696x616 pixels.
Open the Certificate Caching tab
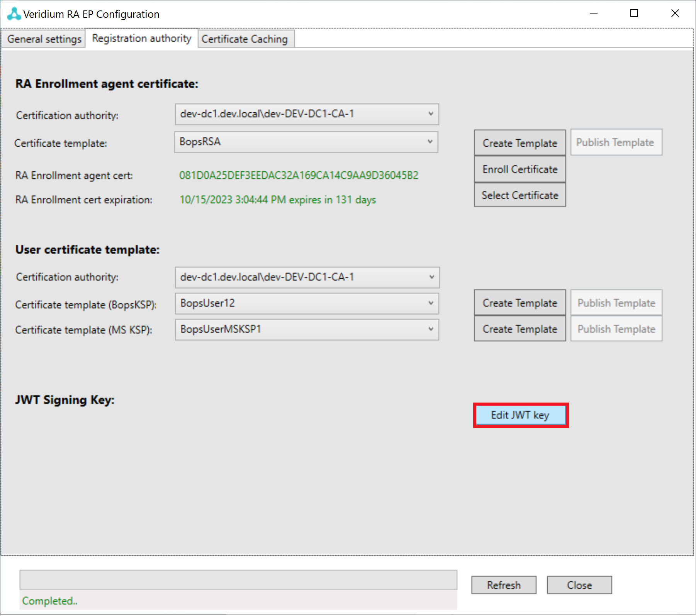(x=244, y=39)
